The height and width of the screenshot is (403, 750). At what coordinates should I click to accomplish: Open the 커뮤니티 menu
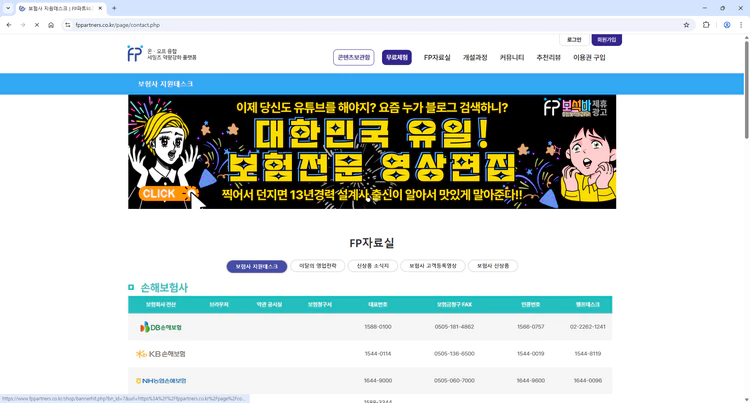click(512, 57)
